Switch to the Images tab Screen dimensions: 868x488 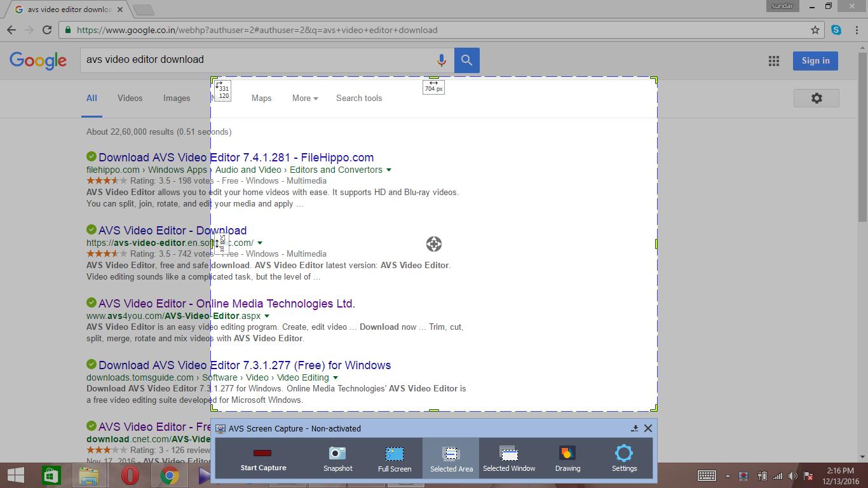point(177,98)
